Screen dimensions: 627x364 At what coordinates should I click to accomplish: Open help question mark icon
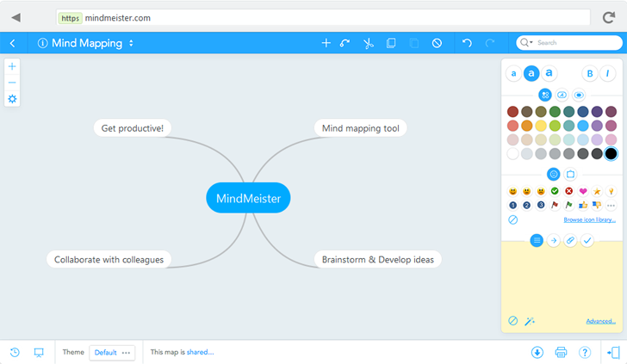[585, 352]
